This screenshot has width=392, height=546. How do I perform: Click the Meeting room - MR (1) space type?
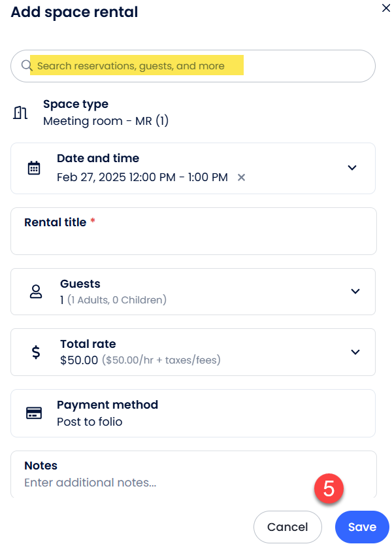(106, 121)
